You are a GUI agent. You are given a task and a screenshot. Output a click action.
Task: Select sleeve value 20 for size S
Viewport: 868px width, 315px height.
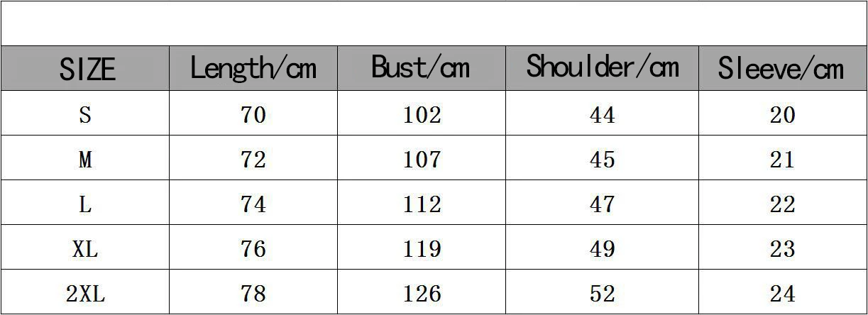[783, 114]
